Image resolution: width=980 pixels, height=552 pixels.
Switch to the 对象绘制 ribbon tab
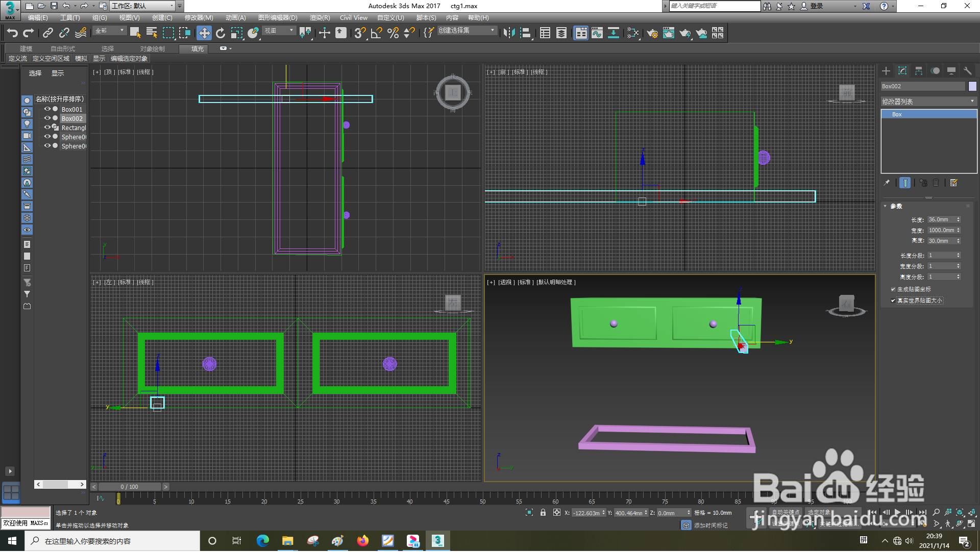(152, 48)
